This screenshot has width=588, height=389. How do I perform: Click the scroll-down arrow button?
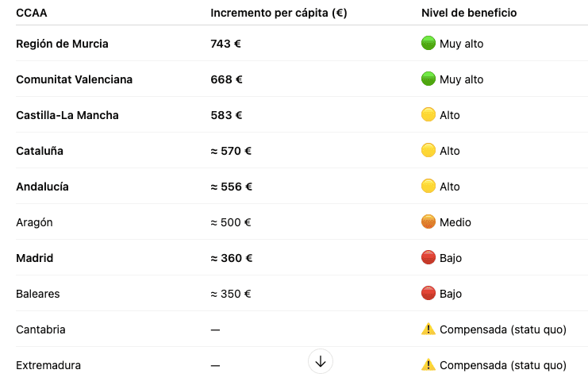[x=321, y=361]
